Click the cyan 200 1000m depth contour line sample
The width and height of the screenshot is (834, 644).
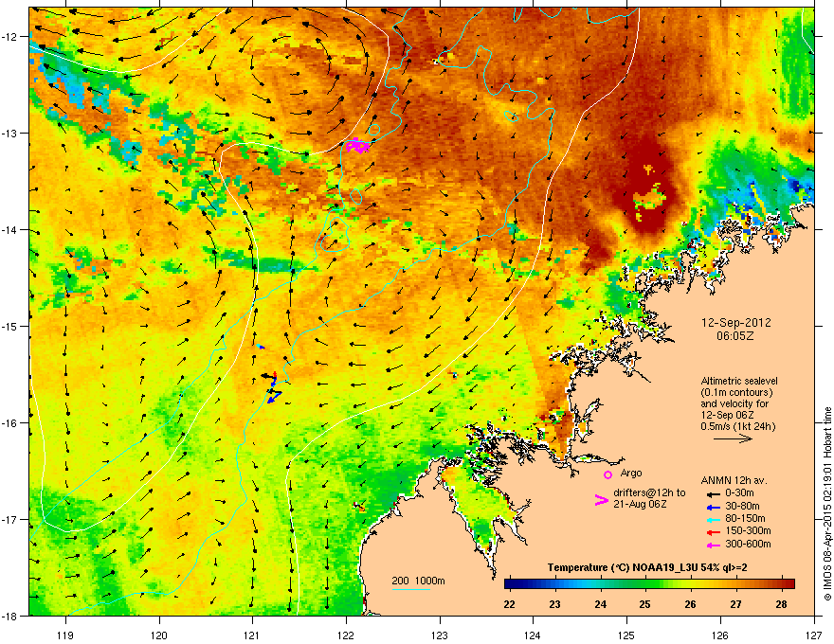pos(411,589)
